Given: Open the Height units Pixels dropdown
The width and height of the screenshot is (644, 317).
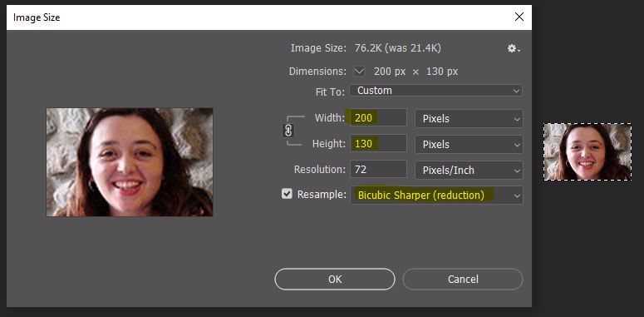Looking at the screenshot, I should (469, 144).
